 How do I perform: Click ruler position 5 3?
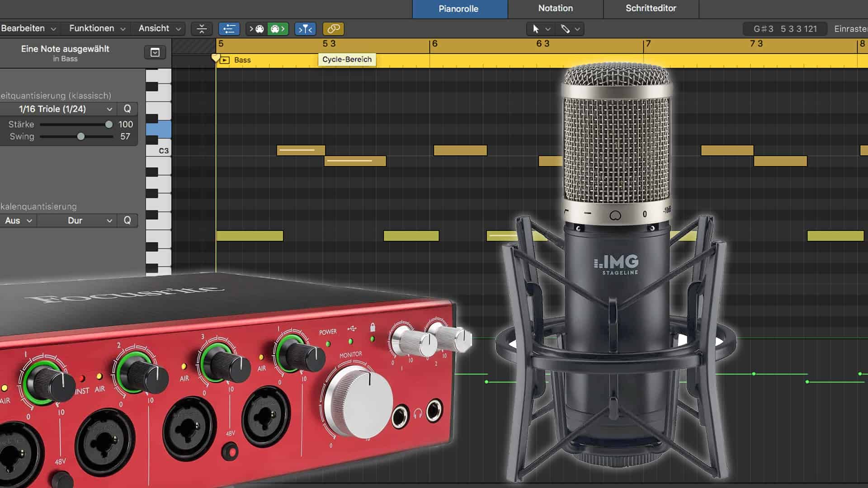coord(329,43)
